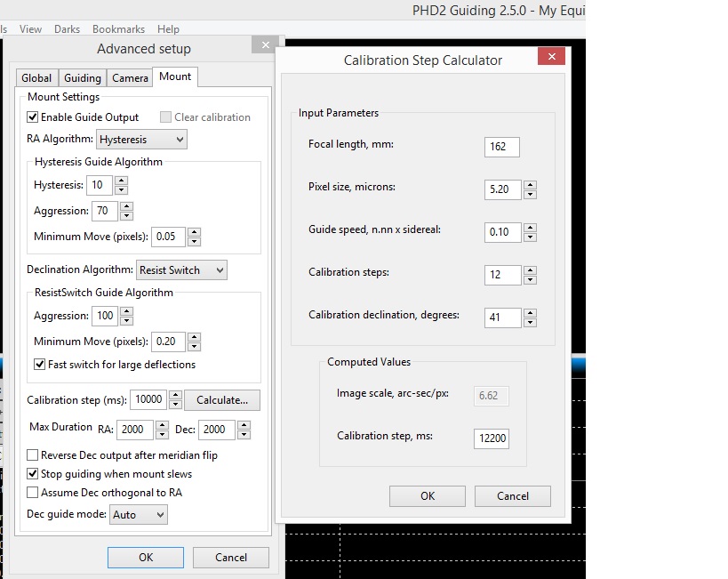Switch to the Camera tab
The image size is (728, 579).
130,77
